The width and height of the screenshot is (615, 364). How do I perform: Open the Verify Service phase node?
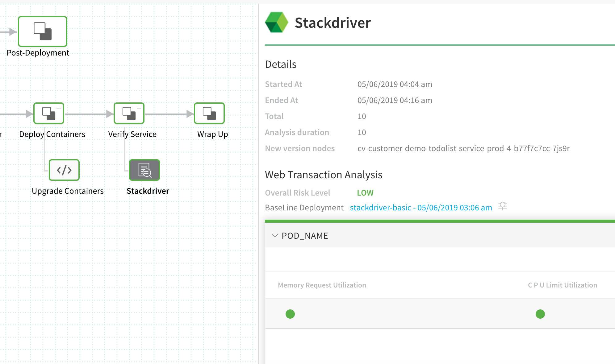pyautogui.click(x=129, y=113)
